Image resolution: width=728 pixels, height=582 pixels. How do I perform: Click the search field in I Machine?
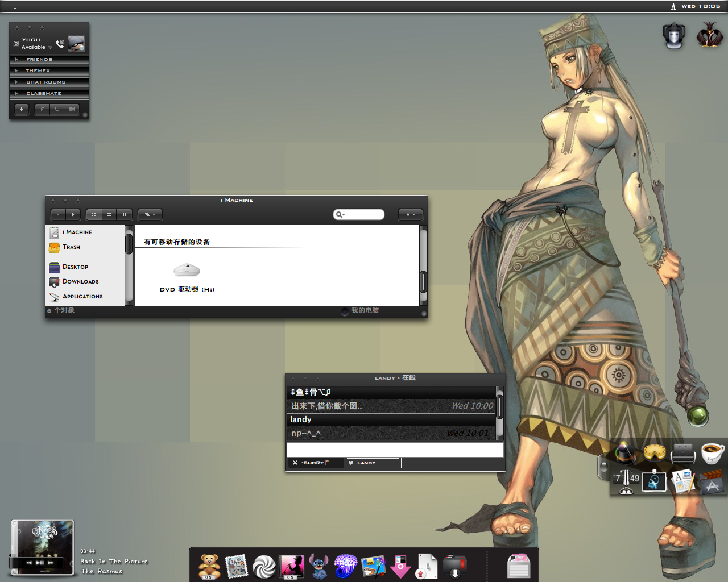pyautogui.click(x=359, y=214)
